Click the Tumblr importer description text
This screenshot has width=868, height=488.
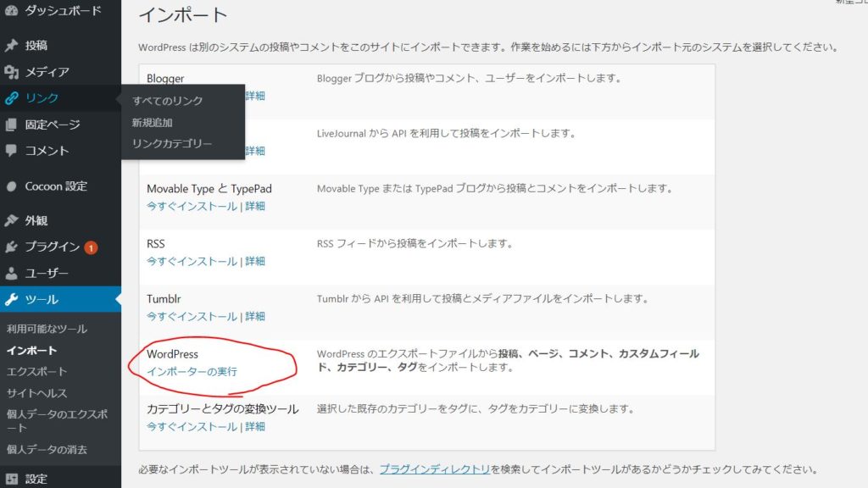click(x=482, y=299)
